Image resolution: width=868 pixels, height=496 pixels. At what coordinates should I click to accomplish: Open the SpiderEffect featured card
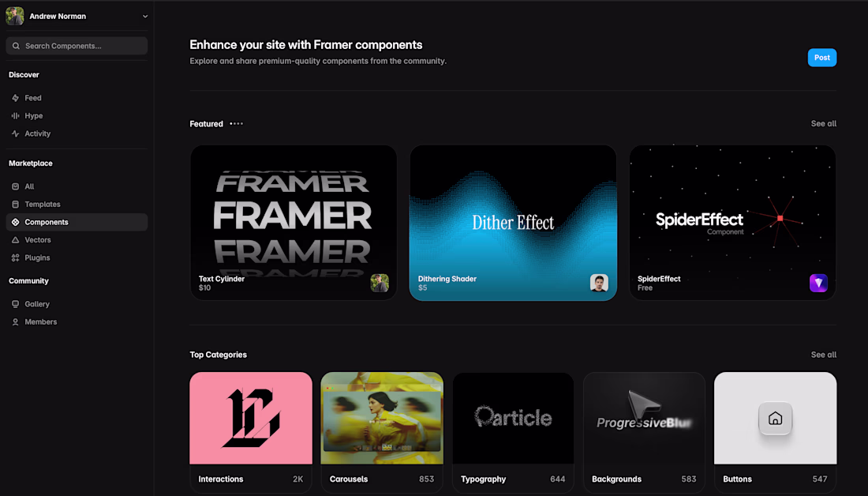click(x=732, y=223)
